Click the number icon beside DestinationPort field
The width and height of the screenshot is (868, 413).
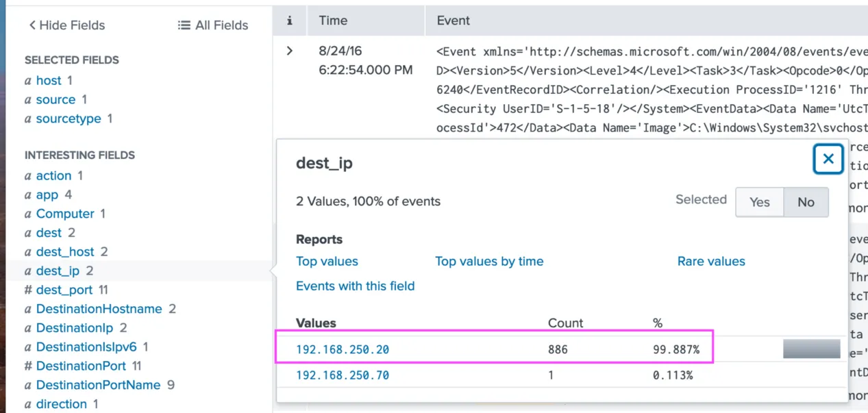(28, 366)
